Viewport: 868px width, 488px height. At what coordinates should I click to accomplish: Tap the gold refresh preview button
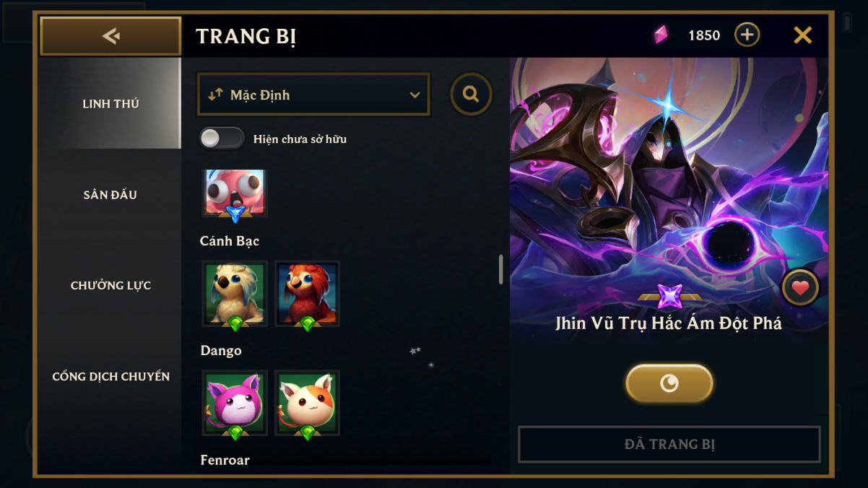tap(669, 383)
